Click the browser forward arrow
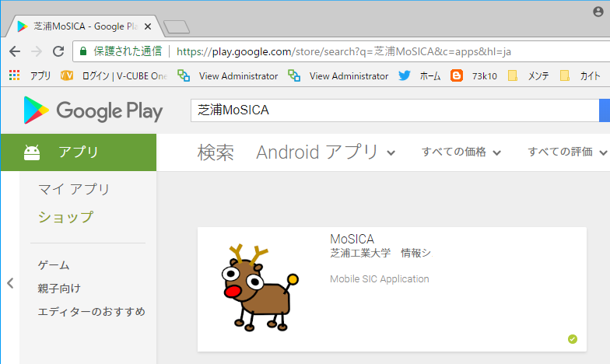610x364 pixels. (37, 51)
